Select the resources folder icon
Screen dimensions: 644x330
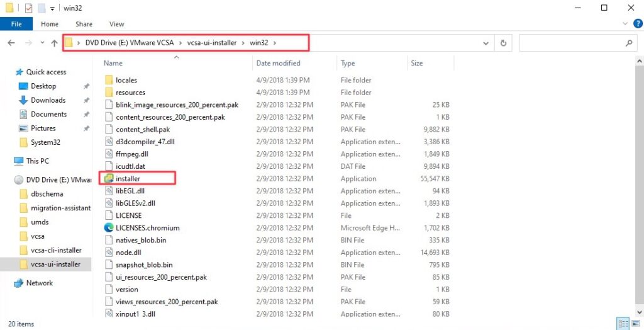pyautogui.click(x=108, y=92)
